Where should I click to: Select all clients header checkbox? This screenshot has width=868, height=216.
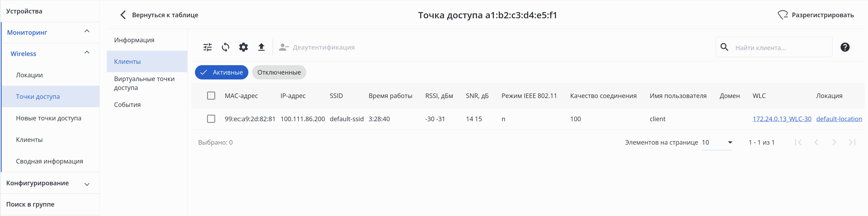pos(211,96)
